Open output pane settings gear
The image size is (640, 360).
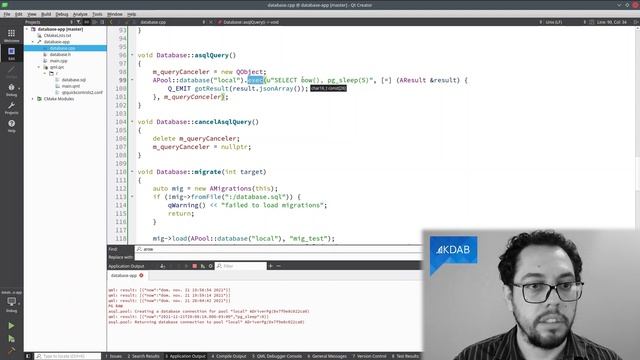point(211,266)
